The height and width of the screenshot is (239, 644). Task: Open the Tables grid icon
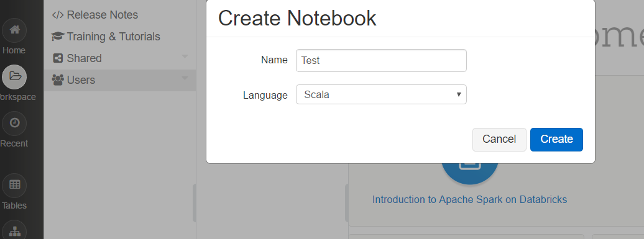(x=15, y=185)
